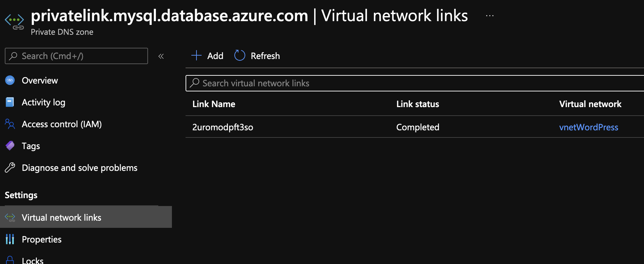Click the Virtual network links sidebar icon

[10, 217]
